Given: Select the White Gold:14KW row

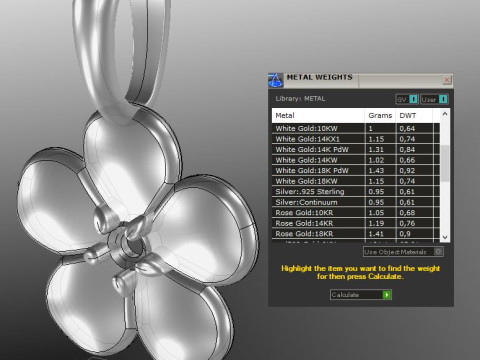Looking at the screenshot, I should [356, 160].
